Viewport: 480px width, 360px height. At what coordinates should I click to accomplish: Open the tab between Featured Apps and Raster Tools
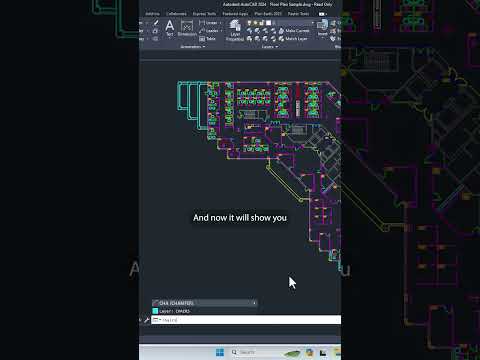pyautogui.click(x=268, y=14)
